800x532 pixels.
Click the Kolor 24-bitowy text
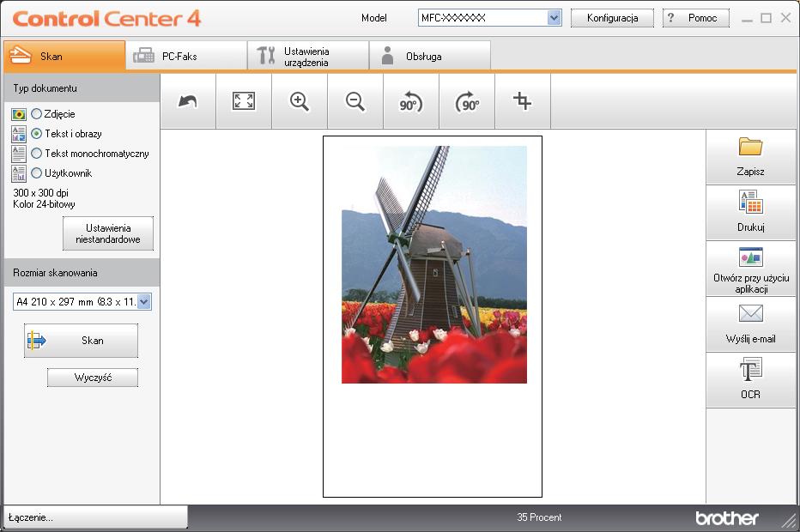click(44, 204)
